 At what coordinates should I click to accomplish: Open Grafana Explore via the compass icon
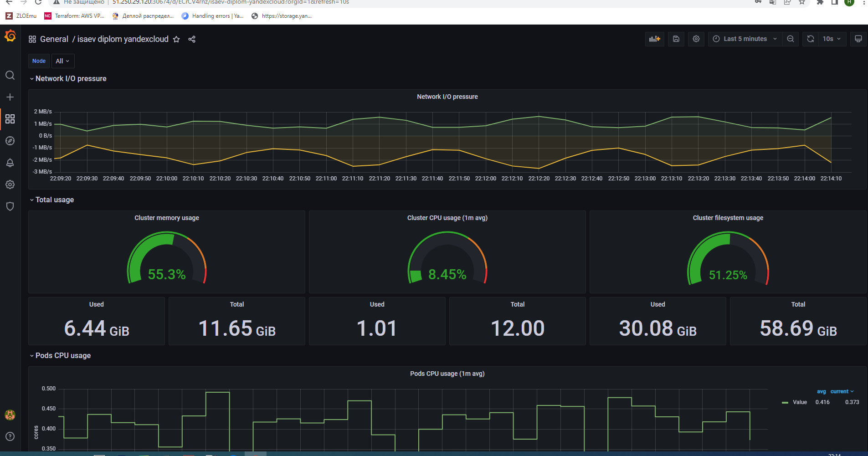coord(10,141)
